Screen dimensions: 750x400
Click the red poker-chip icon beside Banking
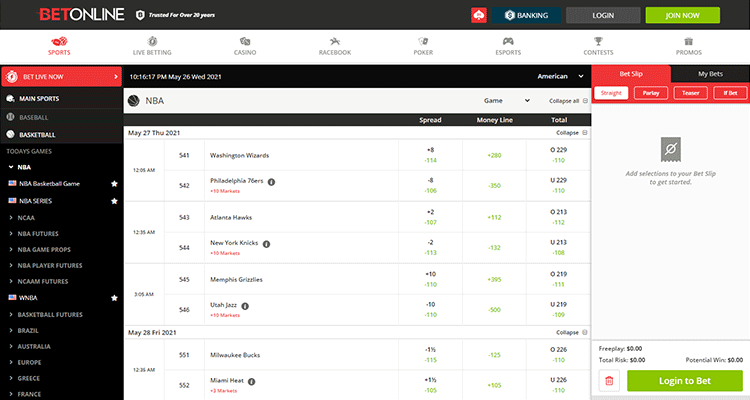[479, 15]
